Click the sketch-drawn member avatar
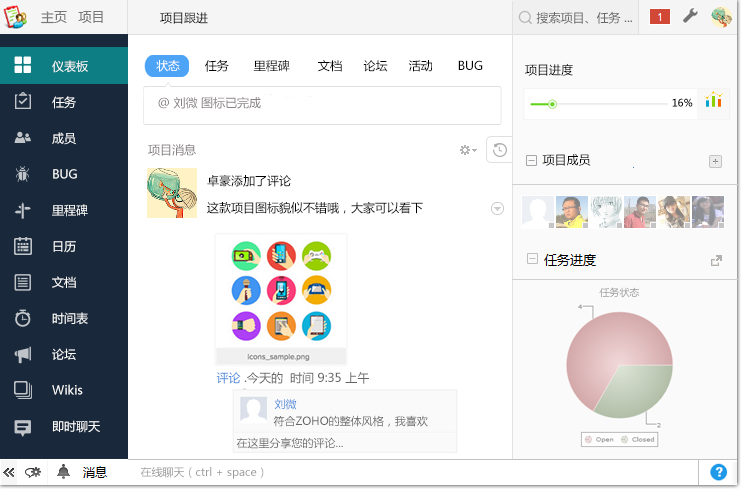This screenshot has width=744, height=495. pyautogui.click(x=606, y=212)
